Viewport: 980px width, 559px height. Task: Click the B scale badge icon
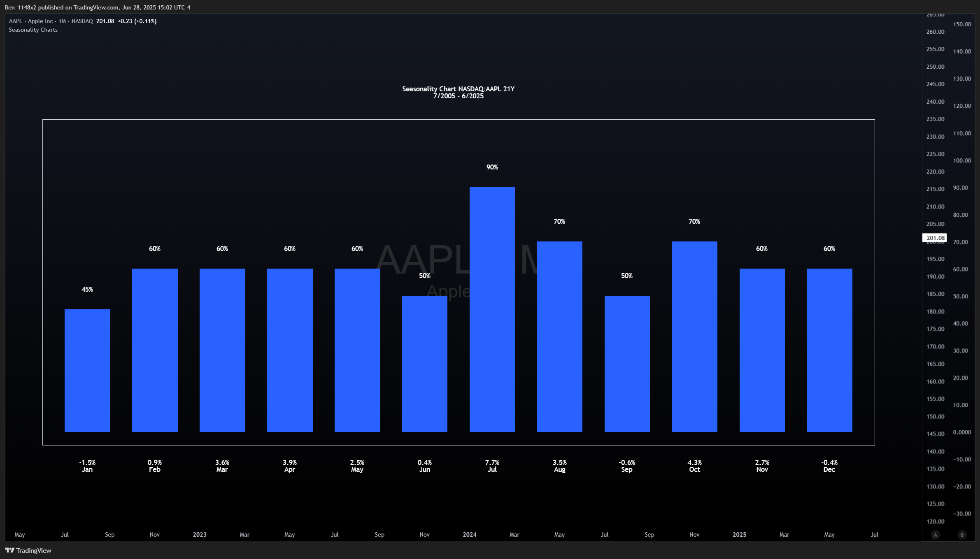click(962, 535)
